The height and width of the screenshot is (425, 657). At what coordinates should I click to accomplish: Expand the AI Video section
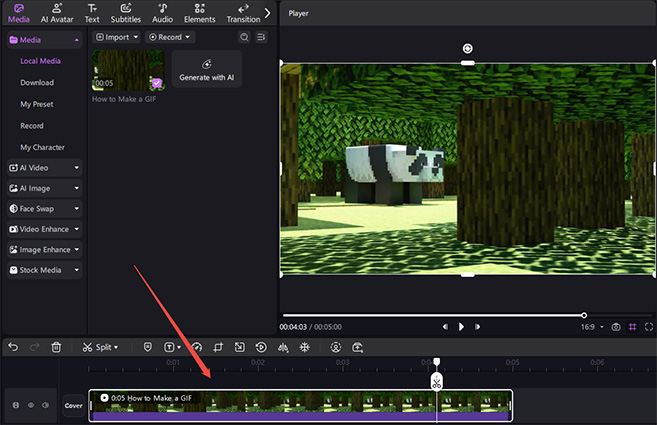coord(44,168)
